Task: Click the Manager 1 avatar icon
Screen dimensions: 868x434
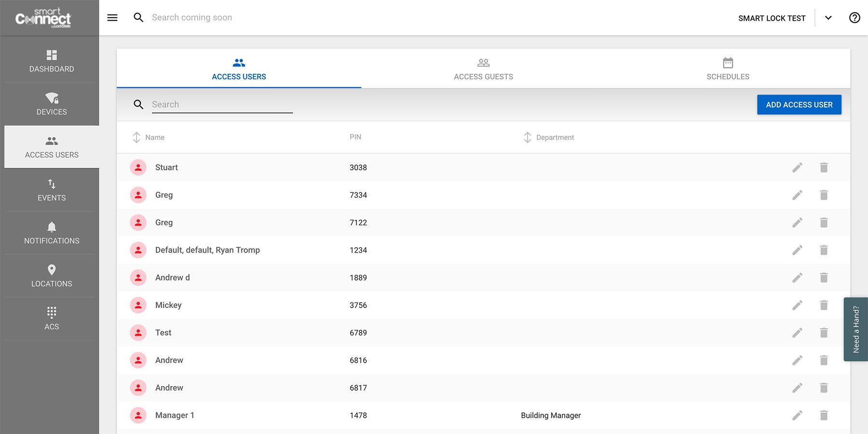Action: point(138,415)
